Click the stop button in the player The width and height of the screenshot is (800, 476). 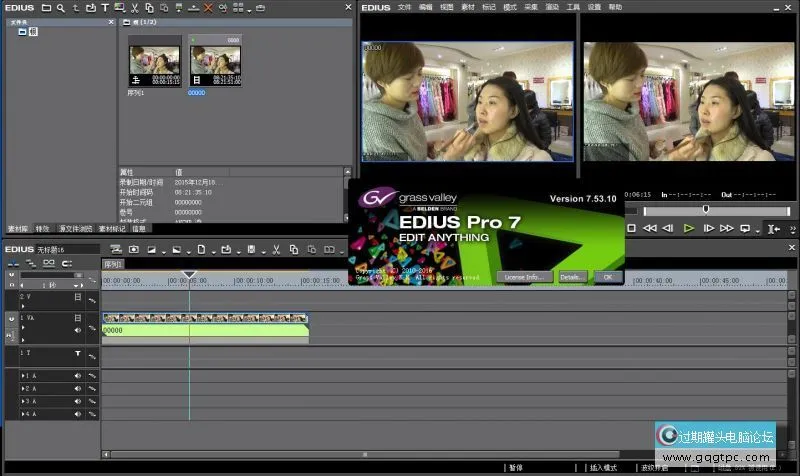coord(631,228)
